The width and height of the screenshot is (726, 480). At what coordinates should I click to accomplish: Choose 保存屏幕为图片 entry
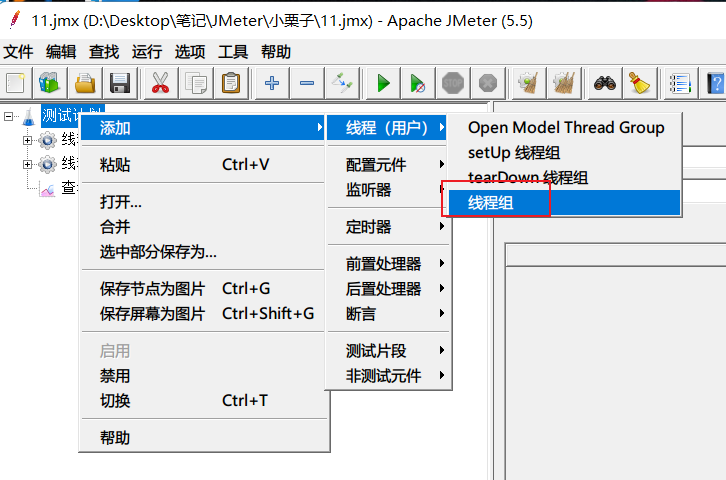[203, 314]
